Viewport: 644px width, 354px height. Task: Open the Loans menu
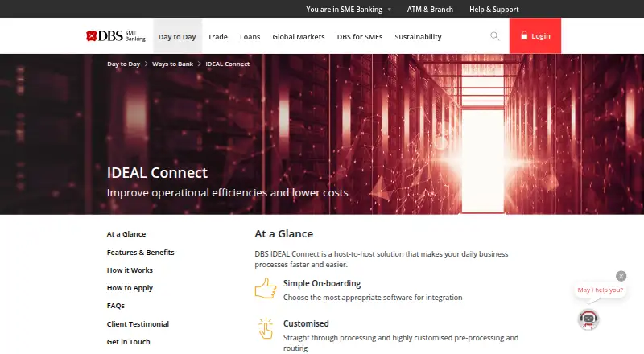(250, 36)
